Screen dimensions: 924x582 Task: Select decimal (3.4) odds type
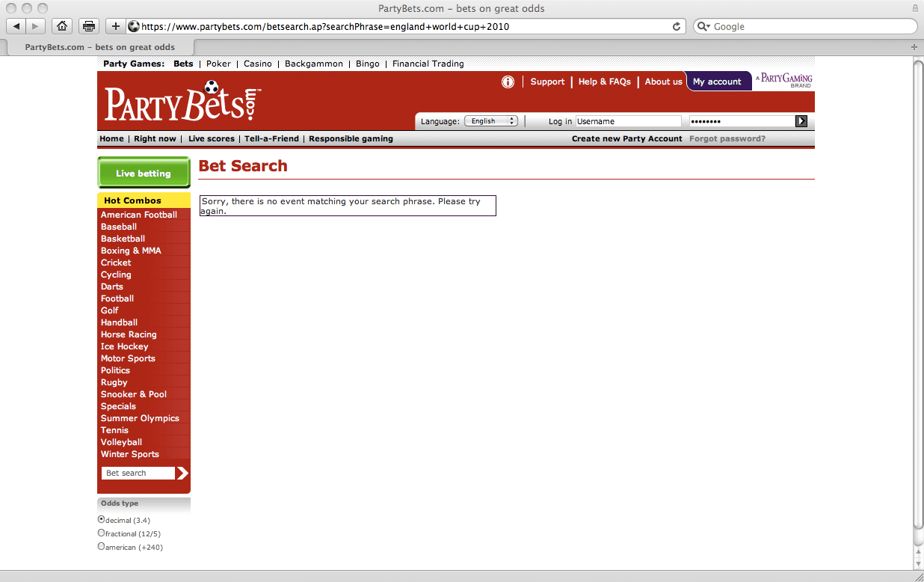(102, 519)
